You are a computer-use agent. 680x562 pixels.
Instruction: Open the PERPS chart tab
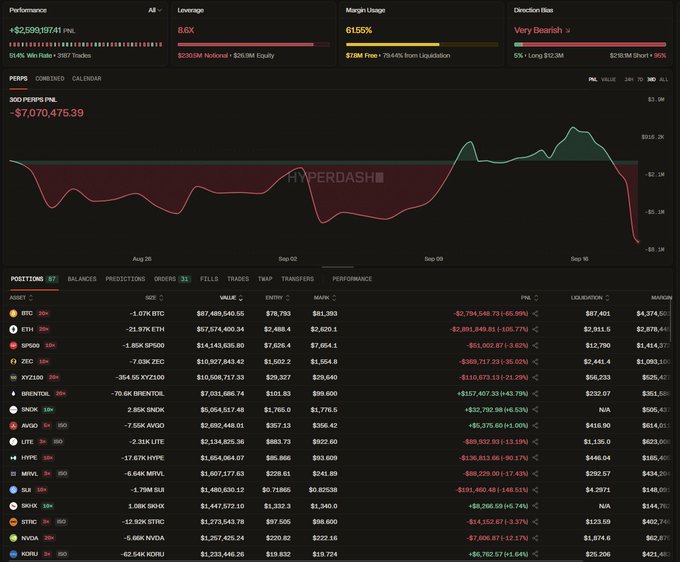[x=18, y=78]
